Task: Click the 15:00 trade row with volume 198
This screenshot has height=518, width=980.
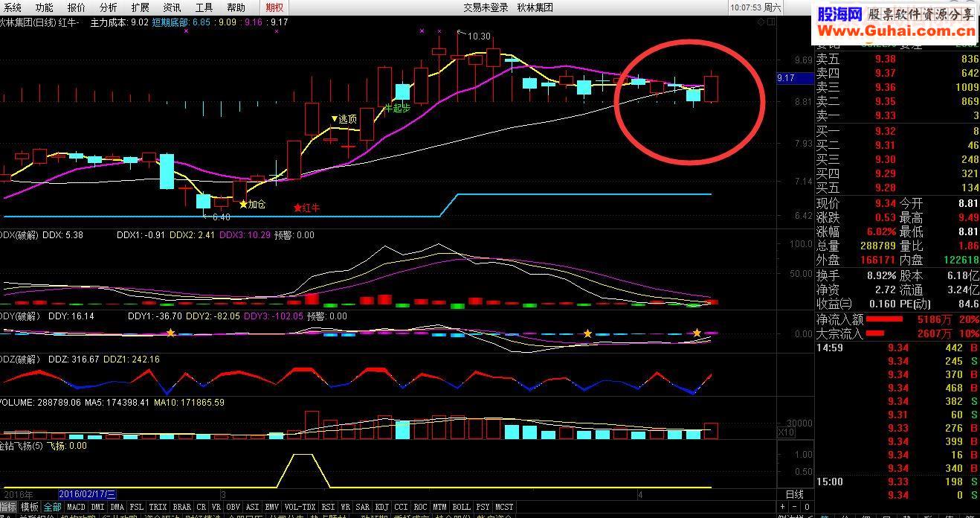Action: (x=897, y=482)
